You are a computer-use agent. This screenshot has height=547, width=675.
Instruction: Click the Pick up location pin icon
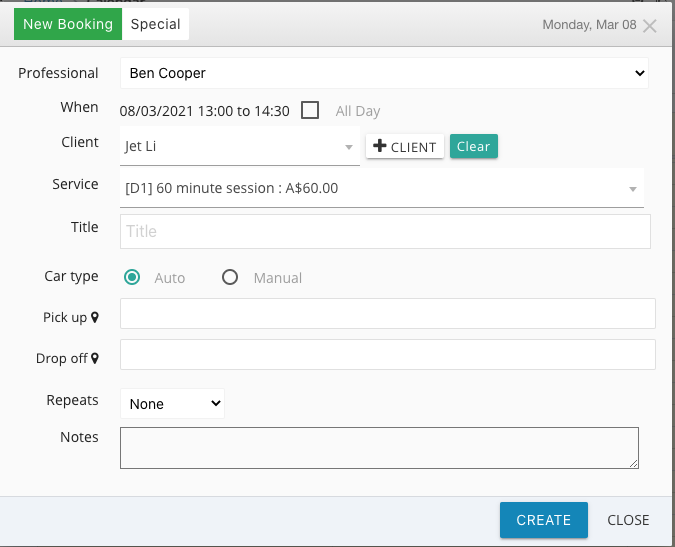click(95, 318)
